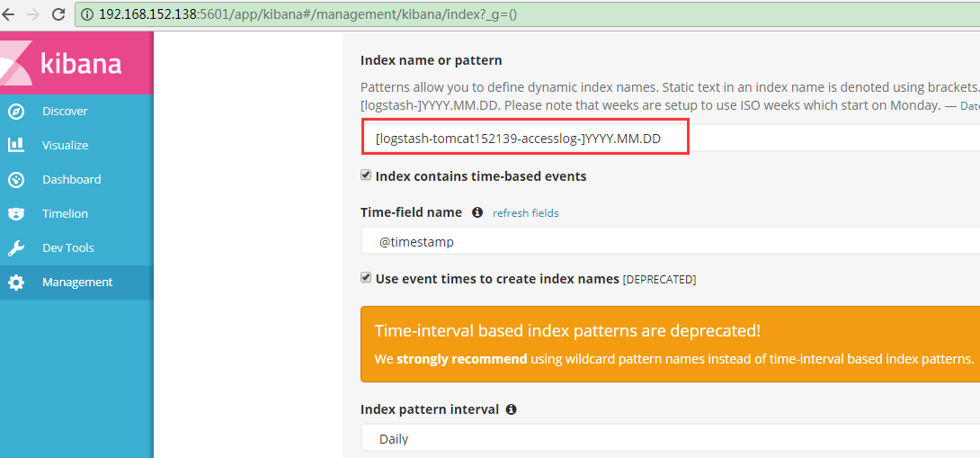Click the site info icon in address bar
980x458 pixels.
coord(88,13)
